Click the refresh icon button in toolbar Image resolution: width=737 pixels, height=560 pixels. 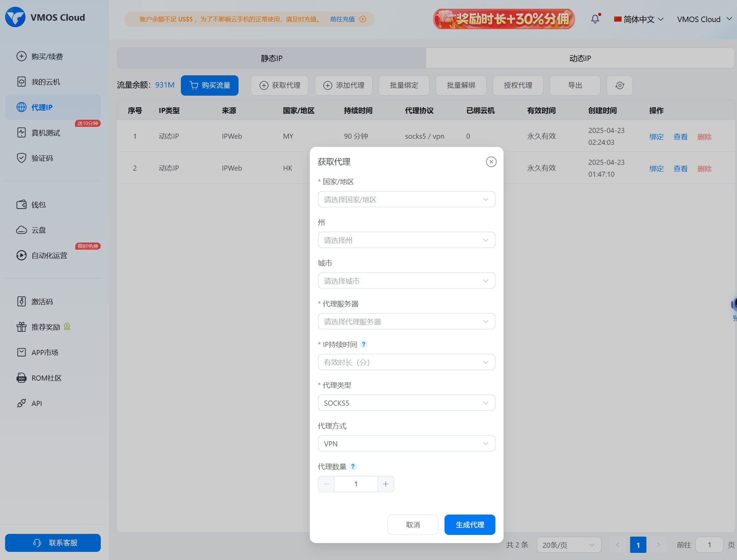620,85
